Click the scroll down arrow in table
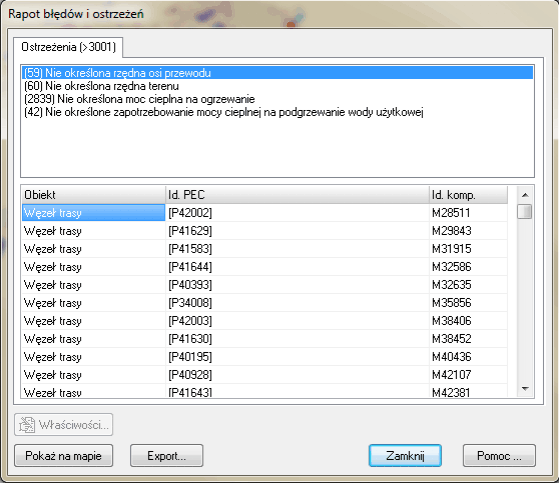559x483 pixels. (525, 389)
